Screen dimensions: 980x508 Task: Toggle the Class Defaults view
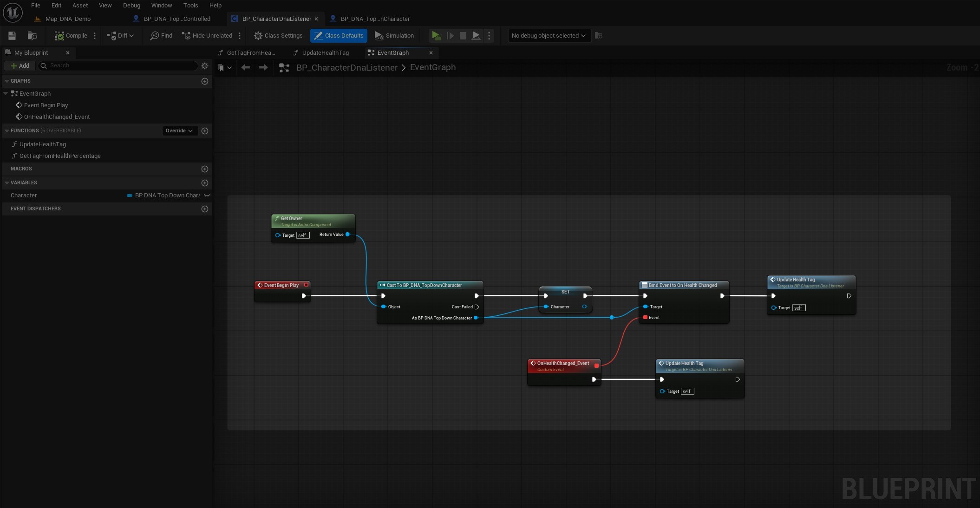click(339, 36)
